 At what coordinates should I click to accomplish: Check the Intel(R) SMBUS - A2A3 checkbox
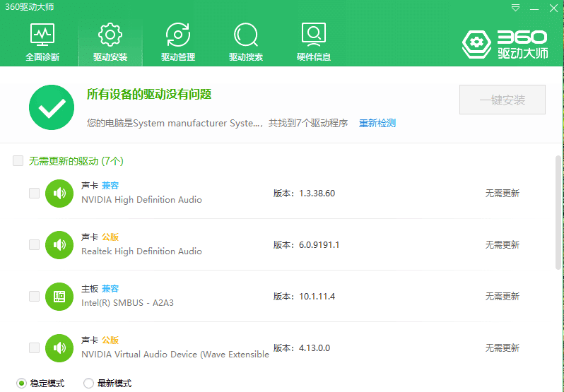click(34, 297)
